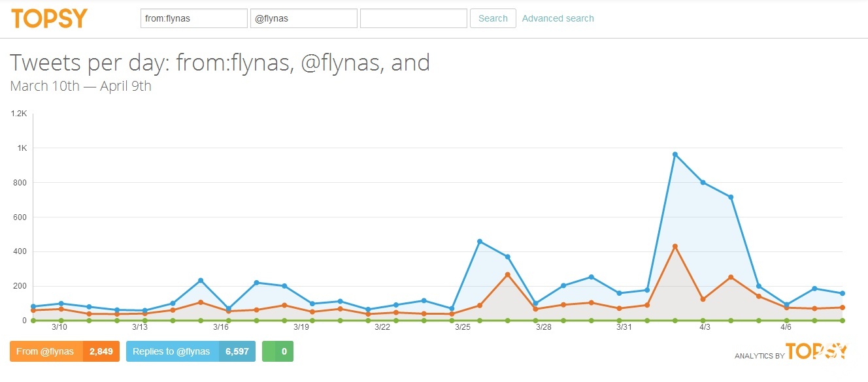Toggle the orange From @flynas legend

(47, 351)
